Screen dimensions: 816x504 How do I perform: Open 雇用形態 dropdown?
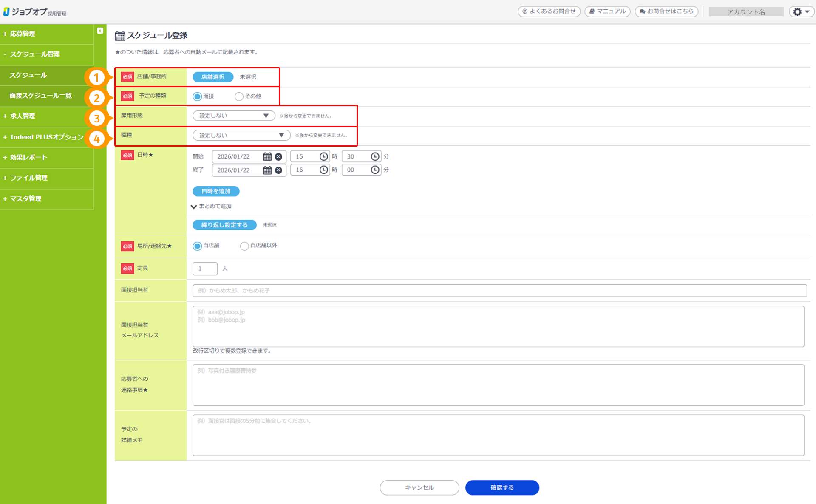pyautogui.click(x=234, y=116)
